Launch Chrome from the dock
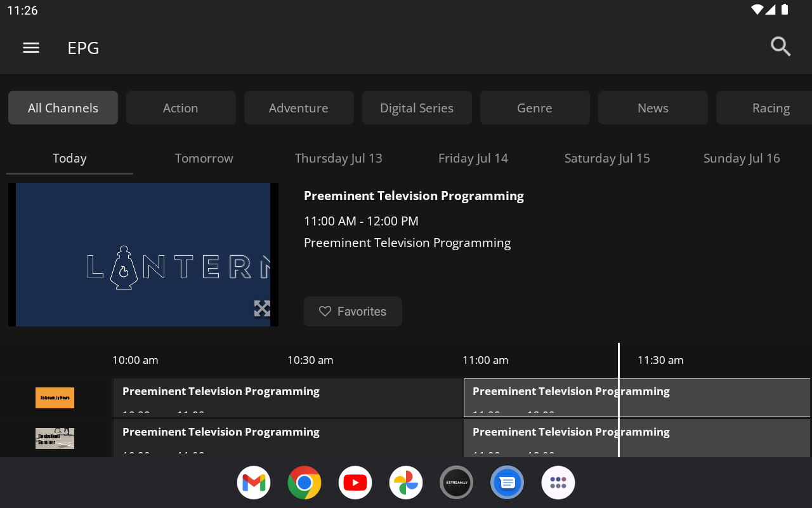812x508 pixels. pyautogui.click(x=304, y=483)
